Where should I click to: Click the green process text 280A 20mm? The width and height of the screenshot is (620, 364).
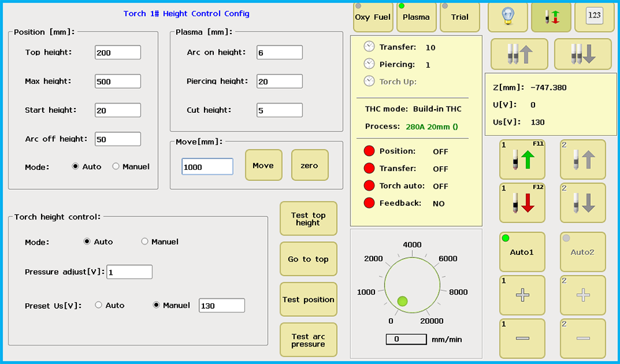click(x=432, y=127)
